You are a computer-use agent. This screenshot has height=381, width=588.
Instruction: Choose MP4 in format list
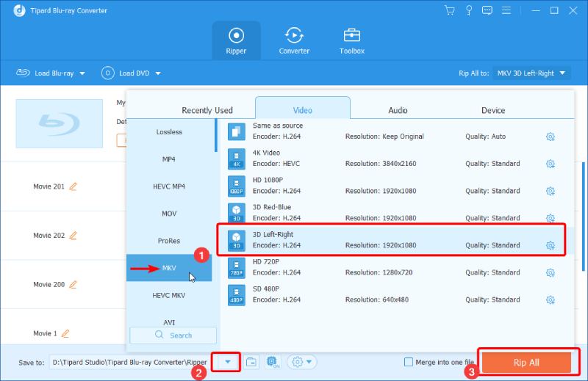(x=169, y=159)
